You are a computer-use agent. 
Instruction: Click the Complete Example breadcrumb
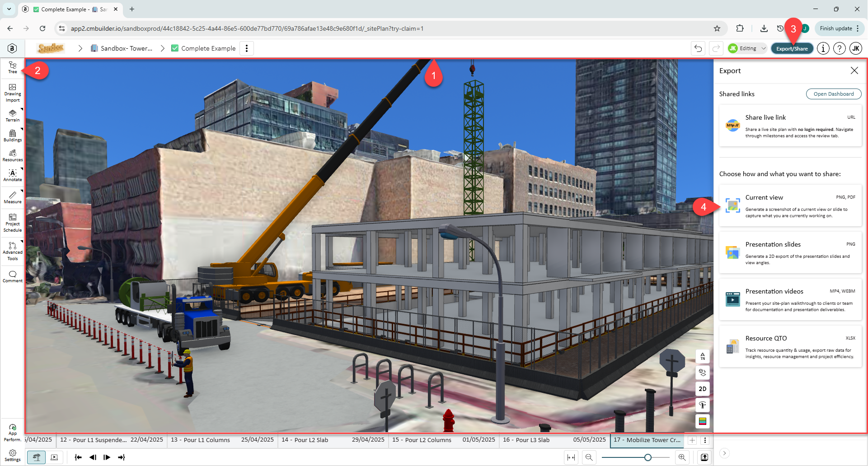click(x=204, y=48)
